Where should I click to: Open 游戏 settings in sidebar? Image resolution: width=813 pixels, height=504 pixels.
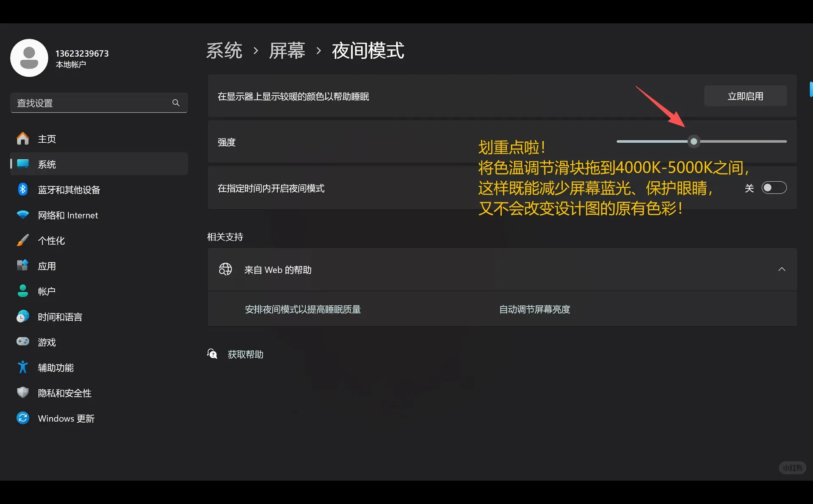click(x=47, y=342)
